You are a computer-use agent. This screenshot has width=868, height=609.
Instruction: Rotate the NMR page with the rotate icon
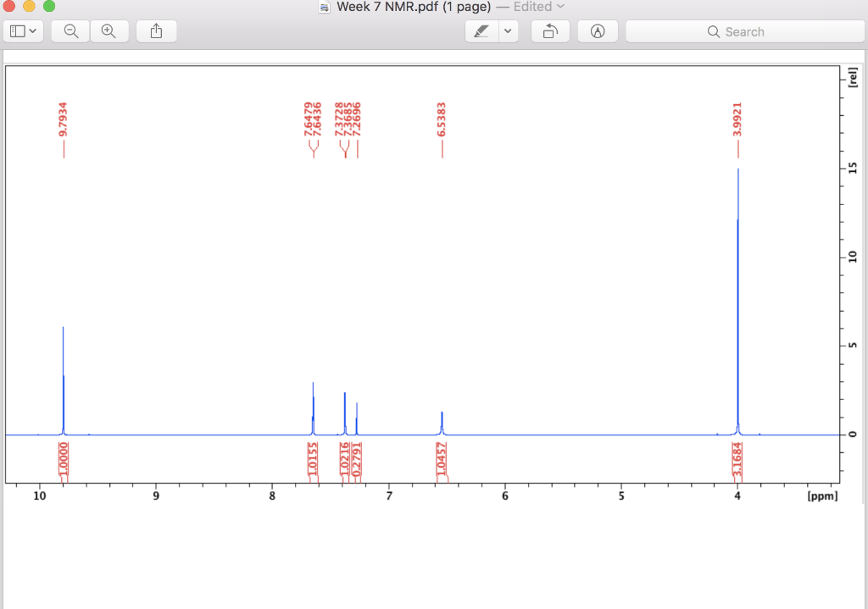tap(550, 30)
